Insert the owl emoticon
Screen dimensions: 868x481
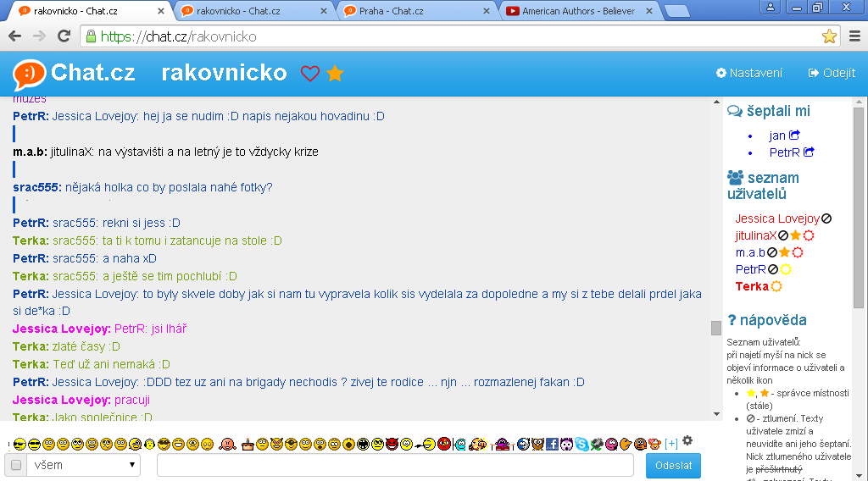coord(537,444)
